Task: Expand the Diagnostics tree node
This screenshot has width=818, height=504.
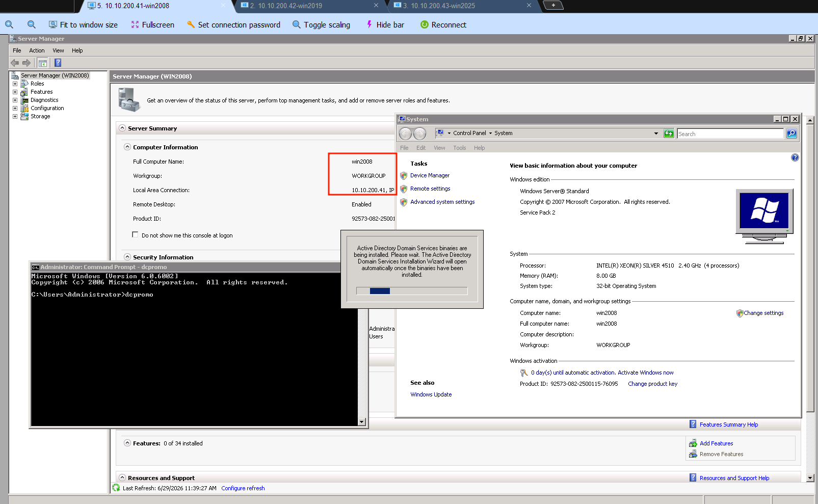Action: click(15, 100)
